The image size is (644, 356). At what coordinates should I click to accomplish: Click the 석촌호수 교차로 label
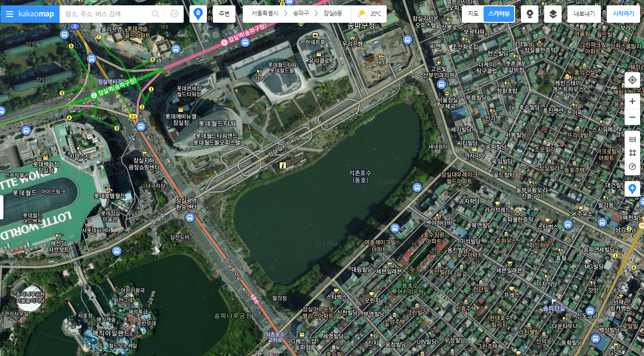275,337
